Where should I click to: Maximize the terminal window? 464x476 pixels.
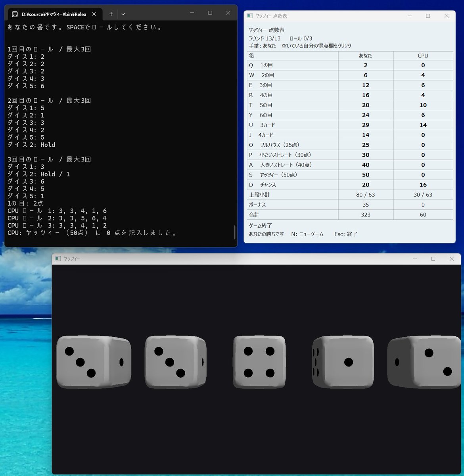click(x=210, y=13)
